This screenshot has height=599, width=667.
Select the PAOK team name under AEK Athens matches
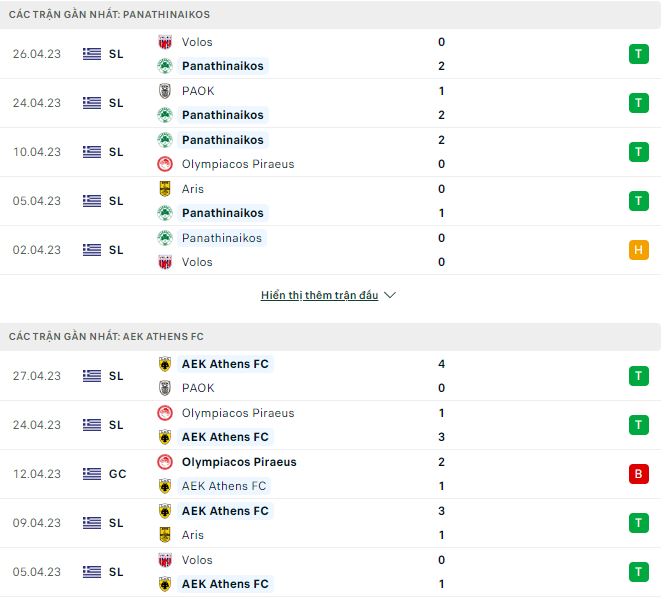[198, 388]
